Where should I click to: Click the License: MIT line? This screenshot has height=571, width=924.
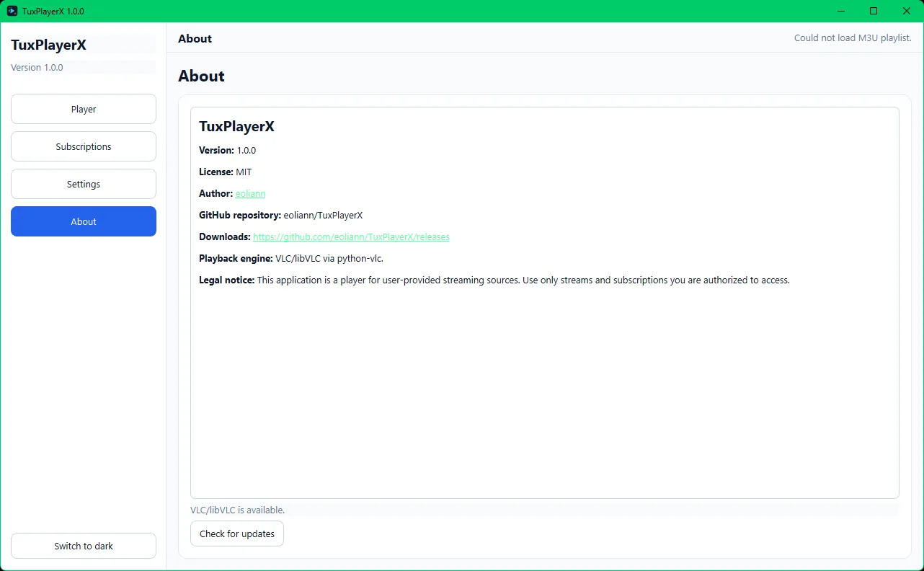point(226,172)
